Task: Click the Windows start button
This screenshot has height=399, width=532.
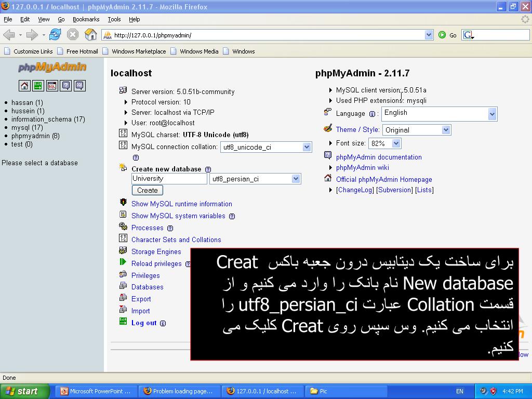Action: click(x=24, y=391)
